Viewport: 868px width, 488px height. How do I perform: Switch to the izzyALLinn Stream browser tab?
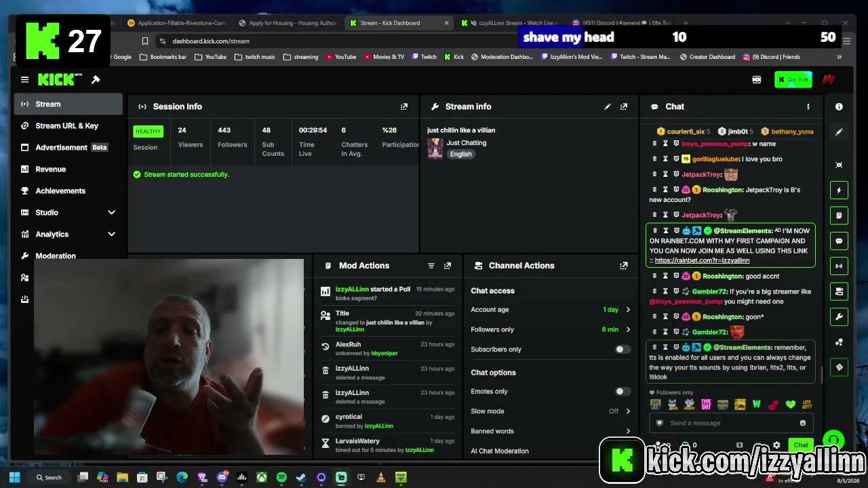coord(511,23)
